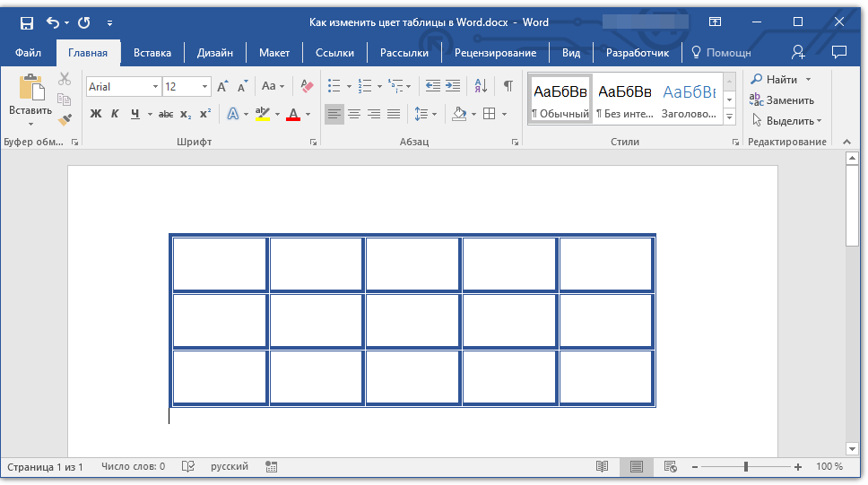Click the Sort A-Z icon
Image resolution: width=868 pixels, height=485 pixels.
tap(480, 86)
